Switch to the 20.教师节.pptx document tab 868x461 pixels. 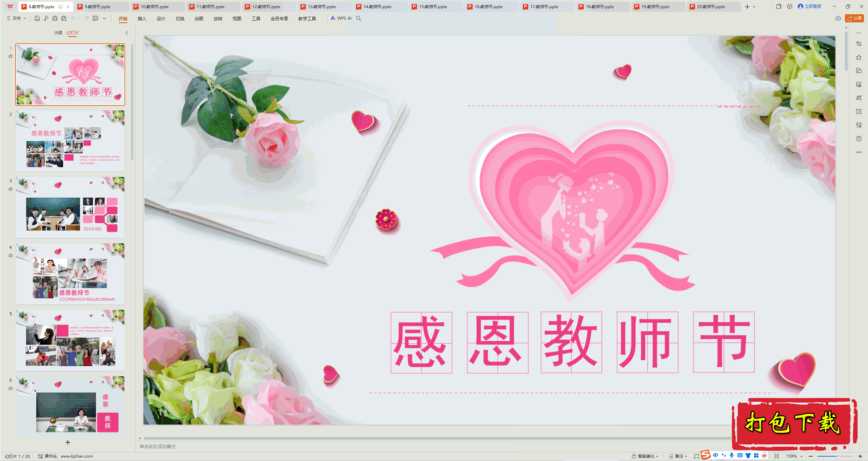click(714, 6)
